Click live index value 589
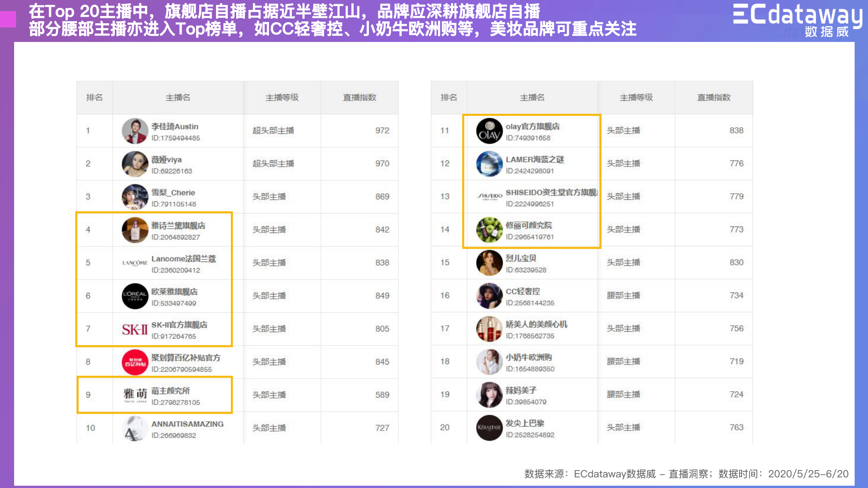 pos(382,395)
